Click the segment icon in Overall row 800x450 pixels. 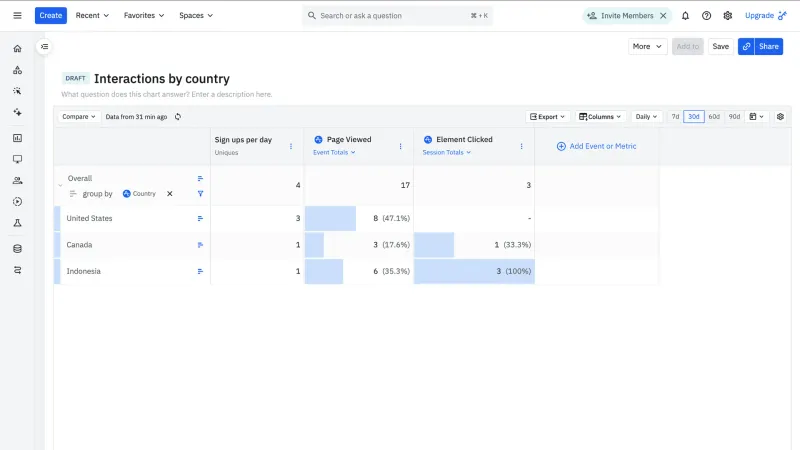[200, 179]
